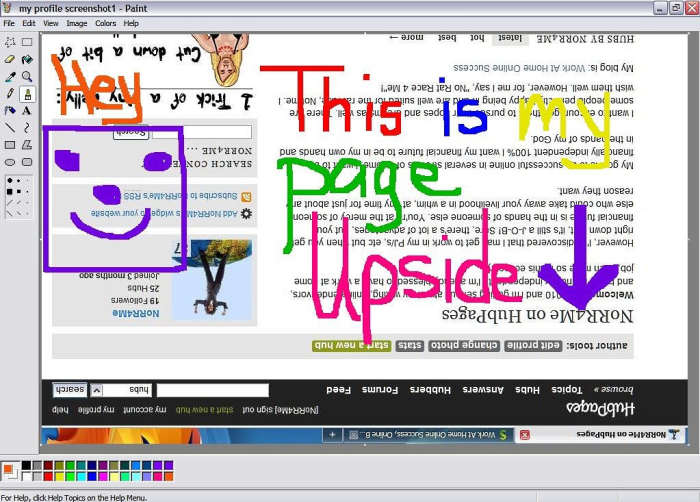Select the Free-Form Select tool
This screenshot has width=700, height=502.
click(10, 42)
